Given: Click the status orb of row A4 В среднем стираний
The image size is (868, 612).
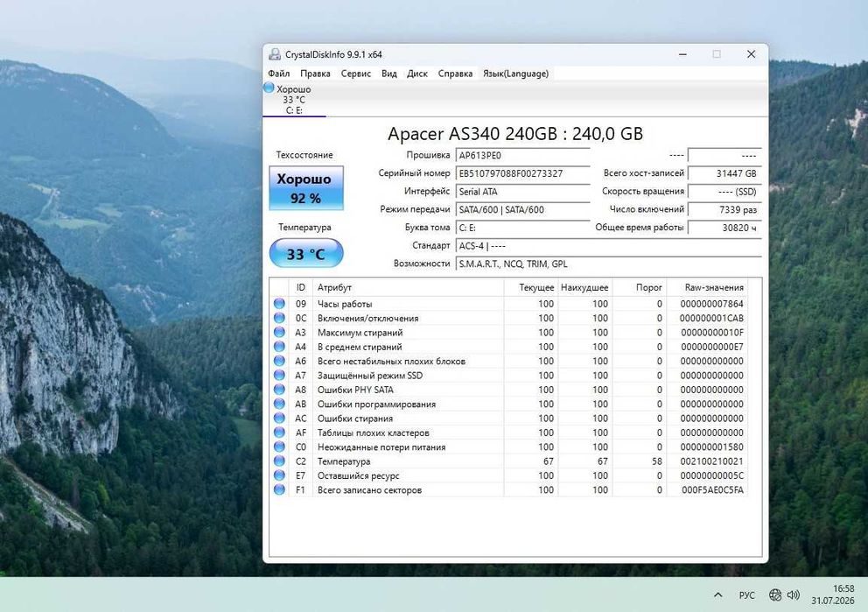Looking at the screenshot, I should 279,347.
